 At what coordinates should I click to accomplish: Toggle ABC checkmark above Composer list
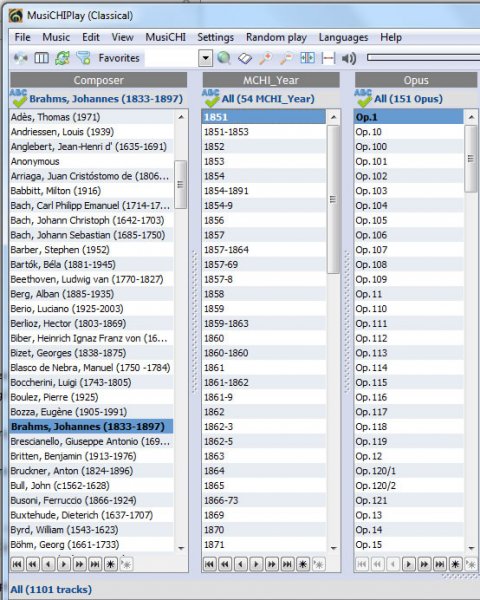18,98
